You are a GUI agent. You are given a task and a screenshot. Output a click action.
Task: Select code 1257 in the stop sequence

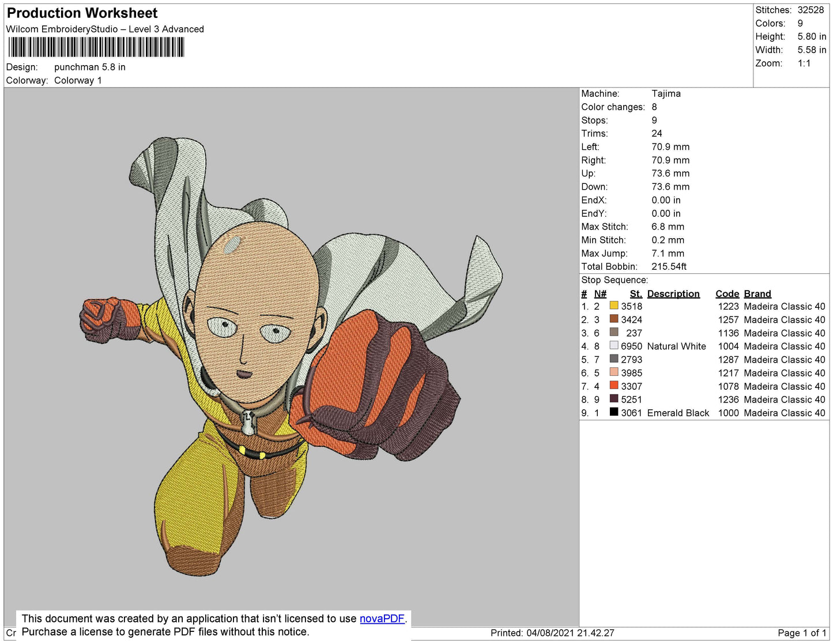728,320
